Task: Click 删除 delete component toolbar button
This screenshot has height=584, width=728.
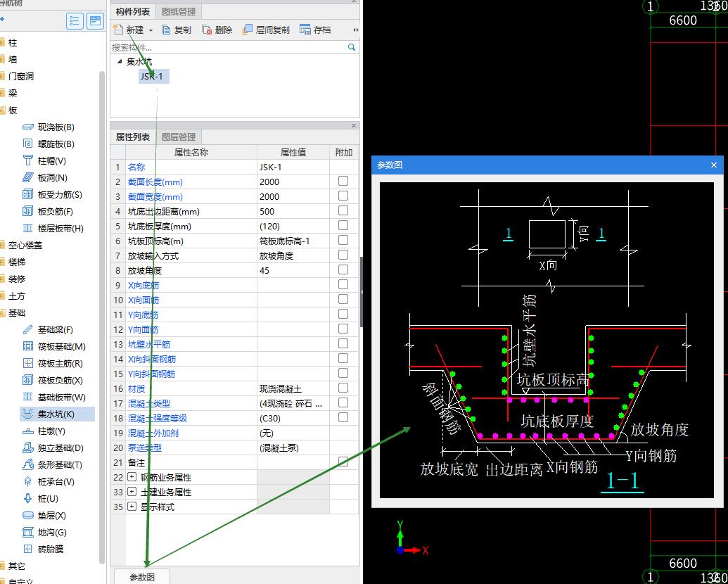Action: 217,30
